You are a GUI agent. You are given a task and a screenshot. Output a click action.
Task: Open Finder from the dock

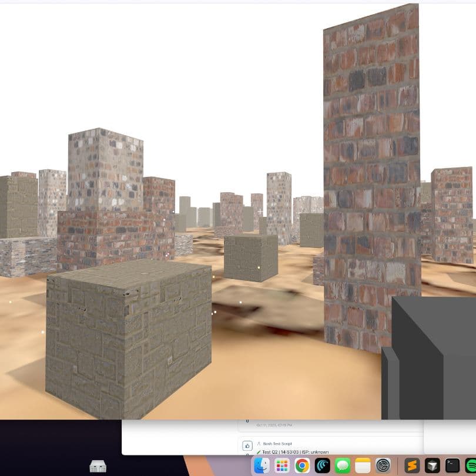point(260,467)
